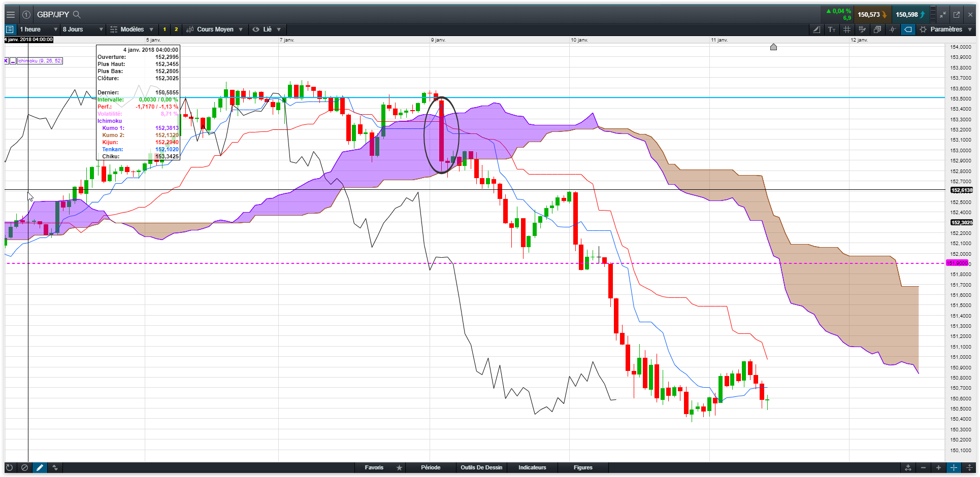The height and width of the screenshot is (477, 980).
Task: Open the 8 Jours range dropdown
Action: click(83, 29)
